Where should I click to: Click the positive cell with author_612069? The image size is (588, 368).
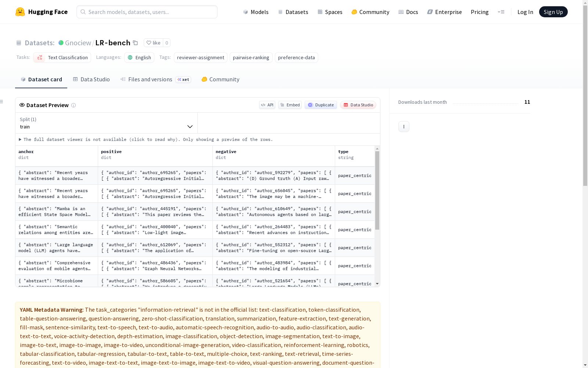point(155,248)
